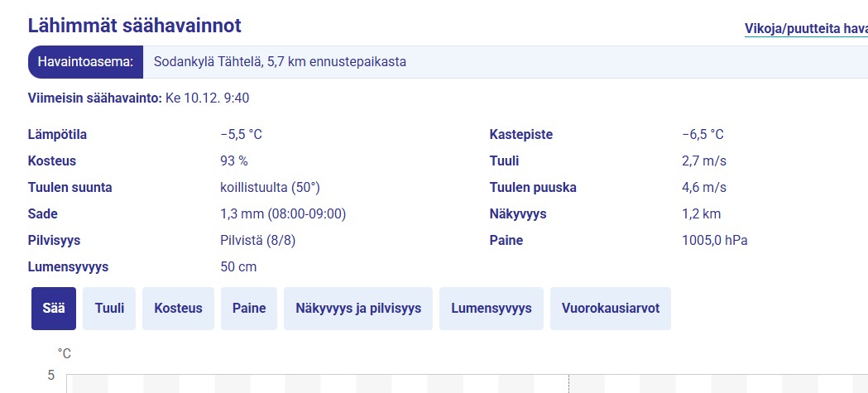Click the Paine 1005,0 hPa reading
The width and height of the screenshot is (868, 393).
(x=715, y=241)
